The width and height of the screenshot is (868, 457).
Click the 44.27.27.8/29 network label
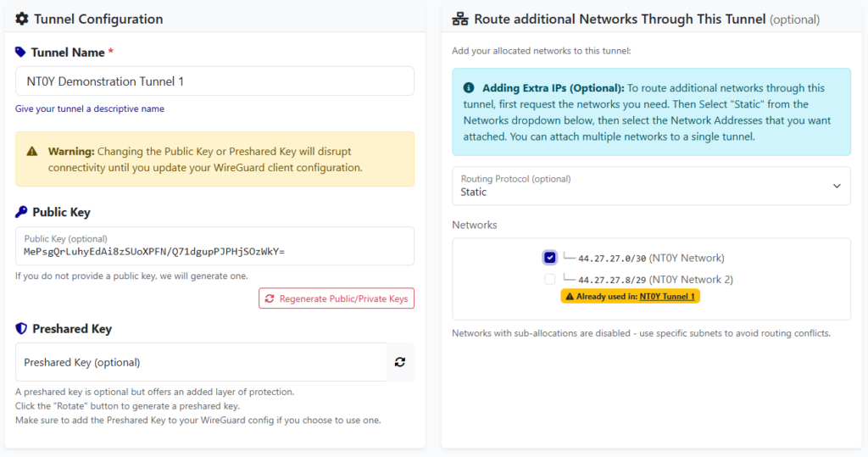tap(655, 280)
